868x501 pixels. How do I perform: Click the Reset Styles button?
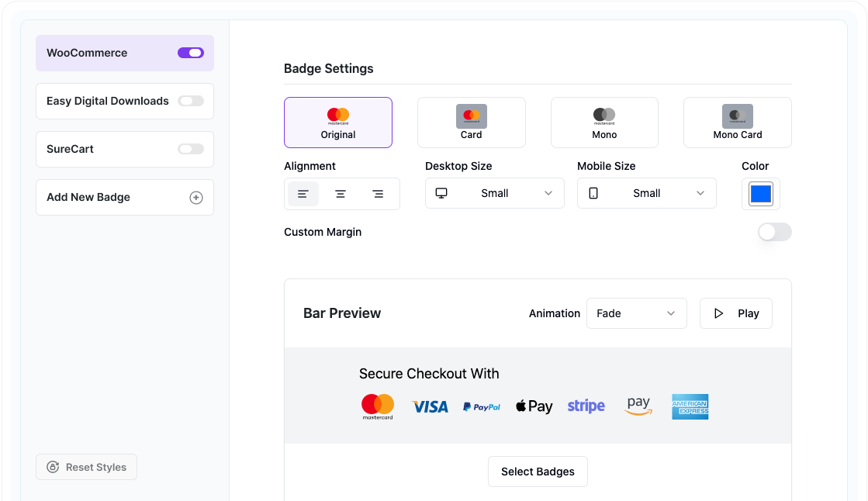86,467
